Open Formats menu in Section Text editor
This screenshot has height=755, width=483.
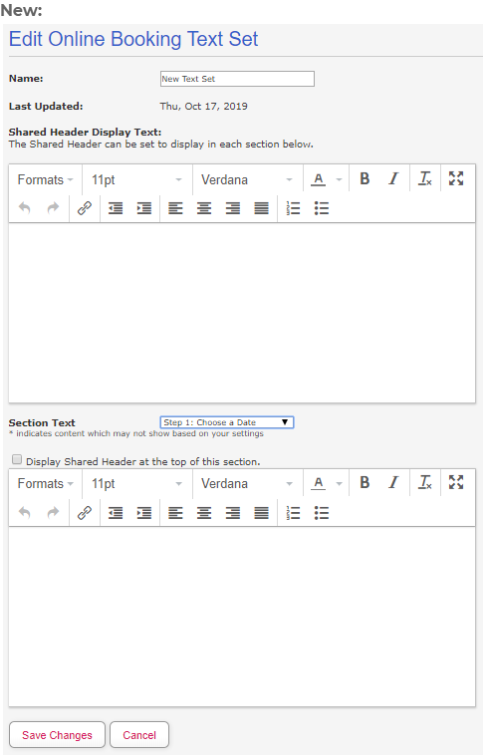click(x=45, y=483)
